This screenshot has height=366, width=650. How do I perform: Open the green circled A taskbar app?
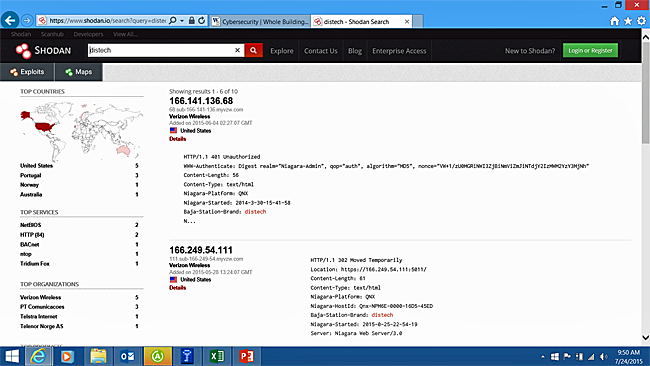click(x=158, y=356)
